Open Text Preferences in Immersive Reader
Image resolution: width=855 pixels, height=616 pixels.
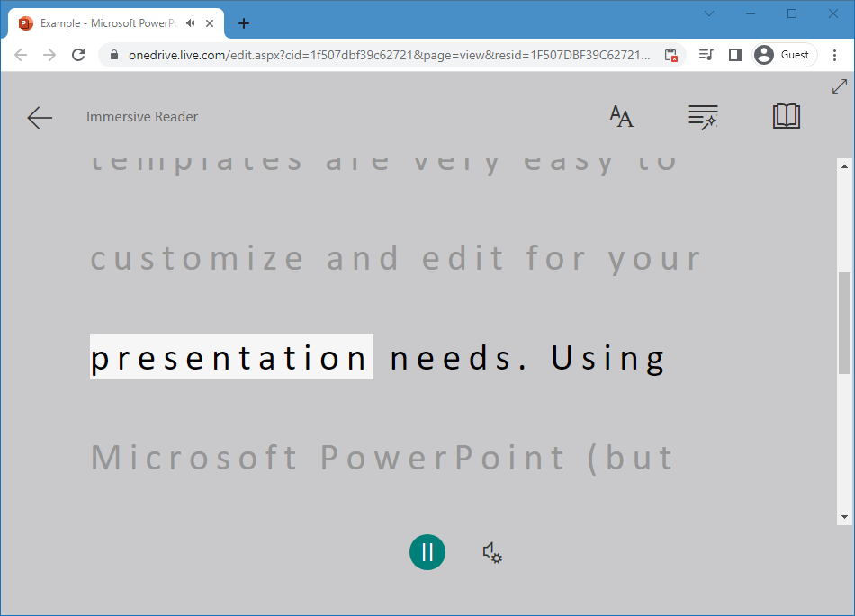point(621,116)
